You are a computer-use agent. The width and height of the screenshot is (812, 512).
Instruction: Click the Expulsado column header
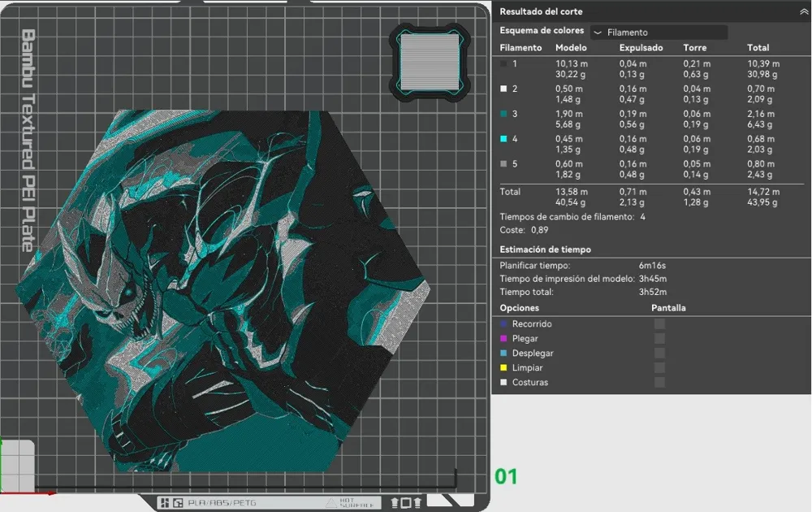point(641,48)
